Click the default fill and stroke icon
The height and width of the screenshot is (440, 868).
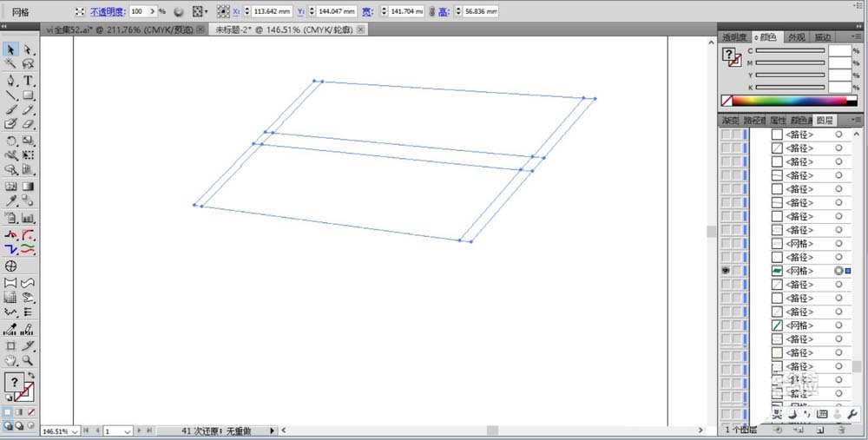9,397
